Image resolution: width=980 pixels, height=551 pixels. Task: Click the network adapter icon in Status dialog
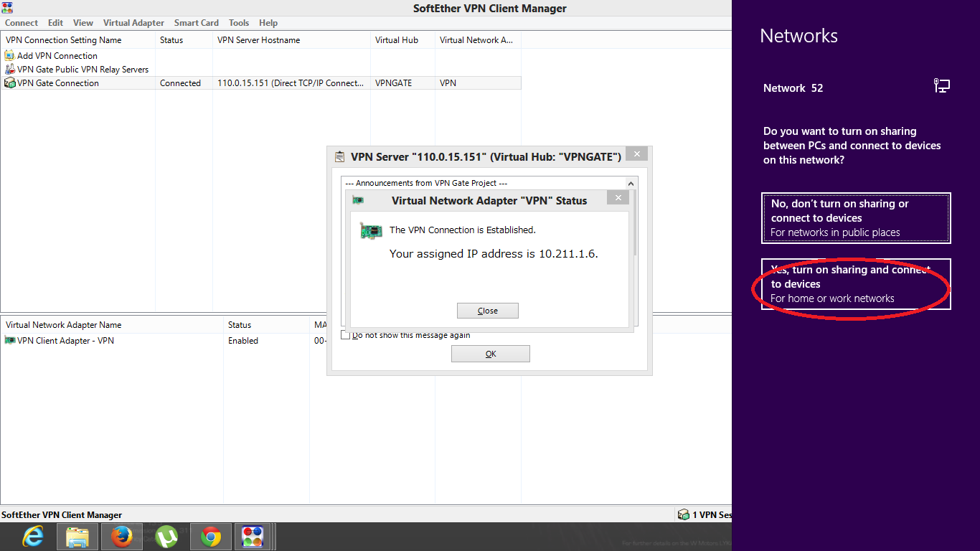coord(370,230)
